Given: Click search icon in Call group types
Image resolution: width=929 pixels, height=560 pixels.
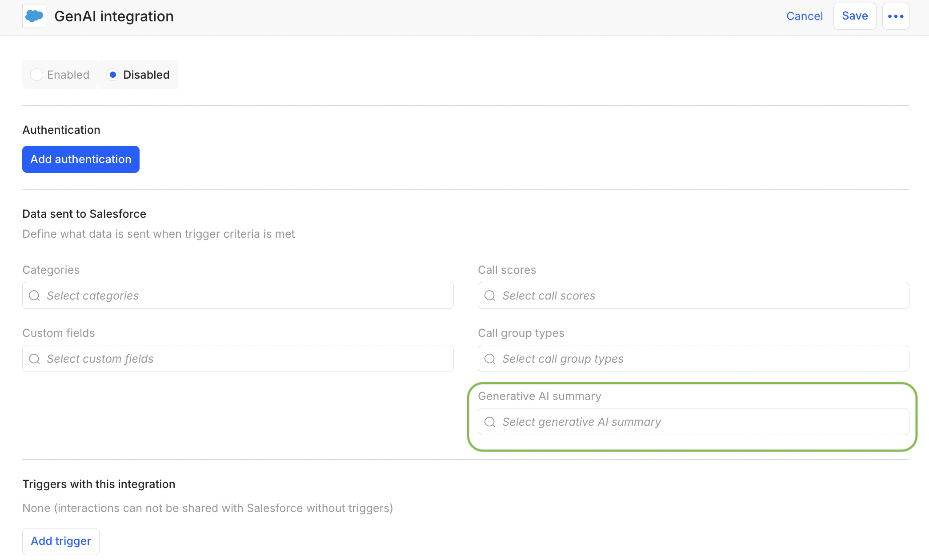Looking at the screenshot, I should click(x=490, y=359).
